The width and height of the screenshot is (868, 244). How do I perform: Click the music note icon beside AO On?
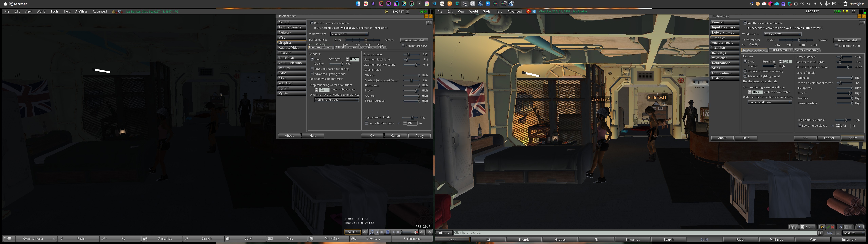point(371,232)
